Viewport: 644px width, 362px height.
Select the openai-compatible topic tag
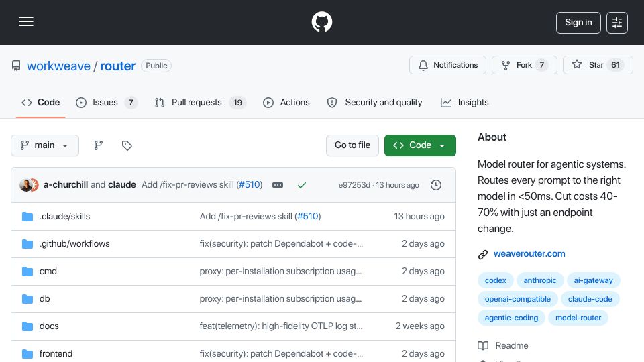(517, 299)
